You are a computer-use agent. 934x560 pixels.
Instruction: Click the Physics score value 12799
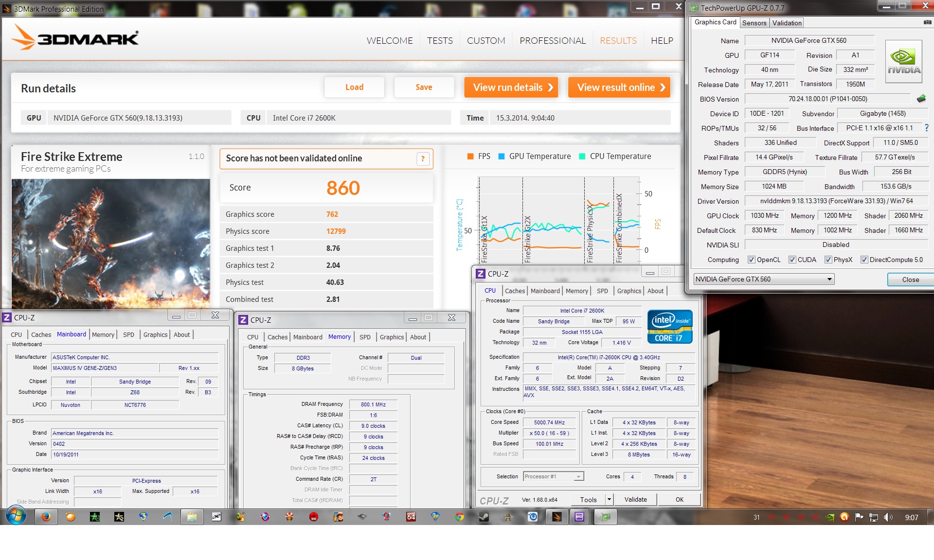(x=336, y=231)
